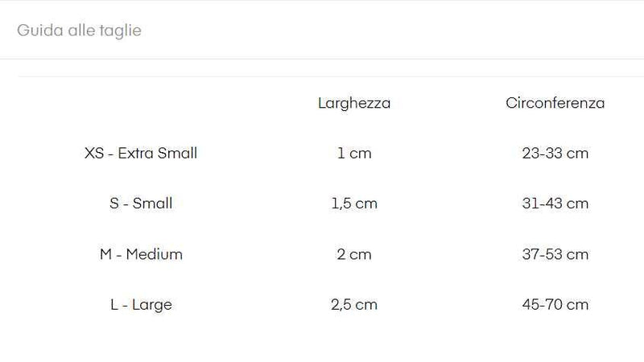The height and width of the screenshot is (362, 644).
Task: Click the 1,5 cm width value
Action: pos(354,204)
